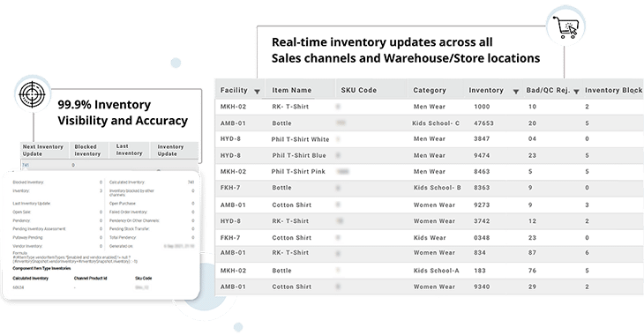Viewport: 644px width, 335px height.
Task: Click the Inventory Block column header
Action: click(x=614, y=90)
